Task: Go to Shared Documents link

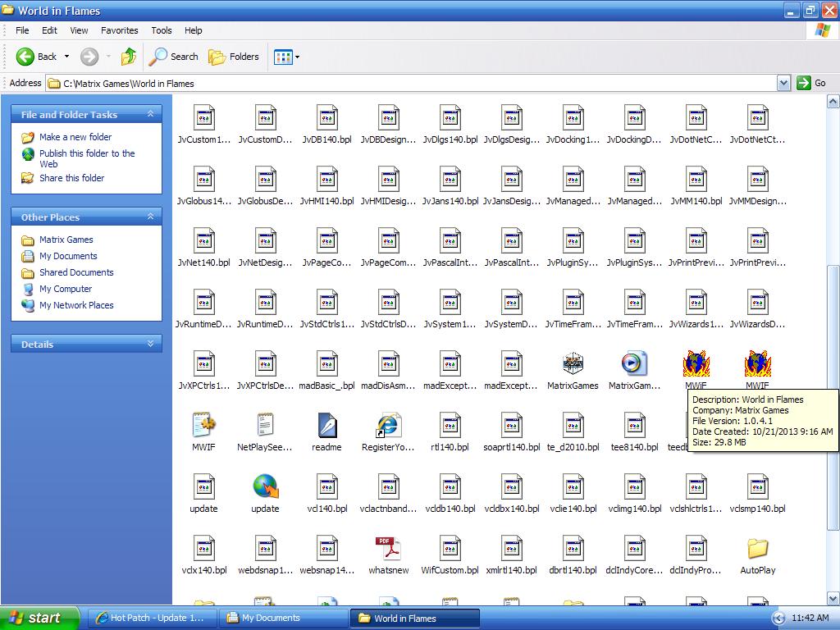Action: 76,272
